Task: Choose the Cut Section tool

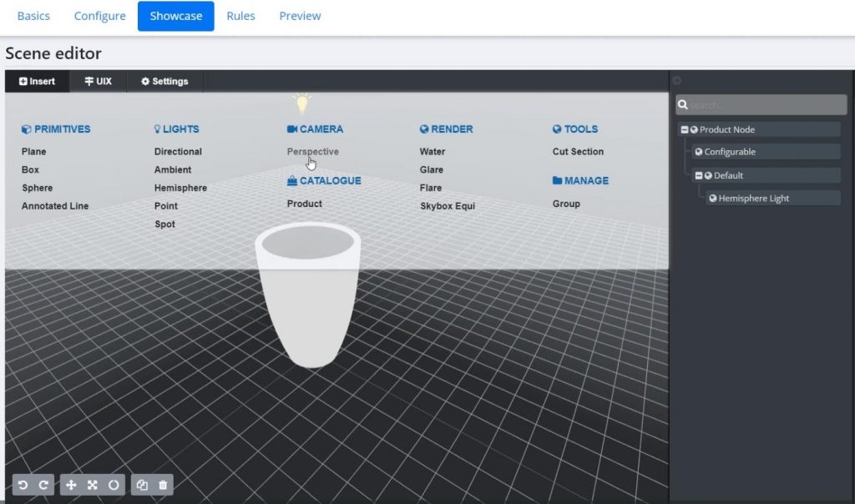Action: coord(578,152)
